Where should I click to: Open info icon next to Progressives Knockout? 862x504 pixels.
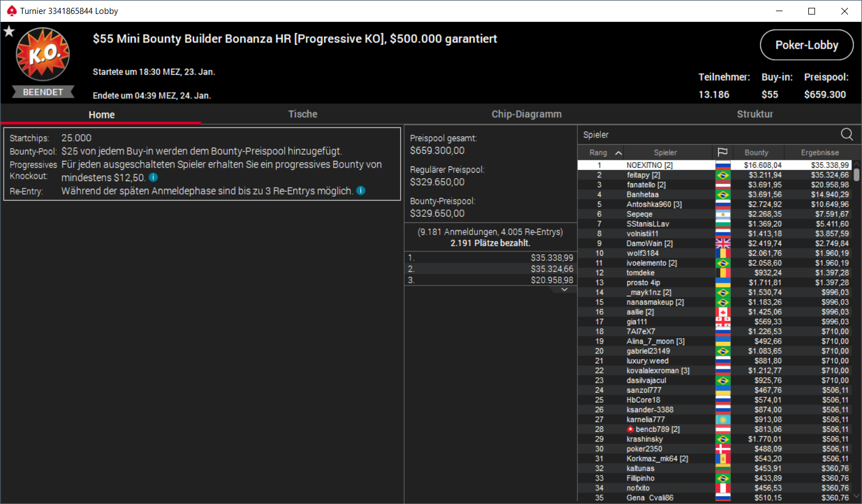[x=153, y=177]
